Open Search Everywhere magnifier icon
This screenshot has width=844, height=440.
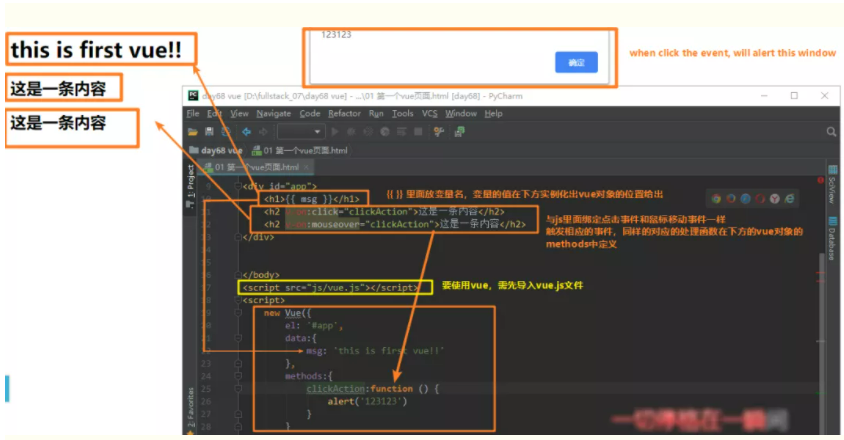coord(831,132)
